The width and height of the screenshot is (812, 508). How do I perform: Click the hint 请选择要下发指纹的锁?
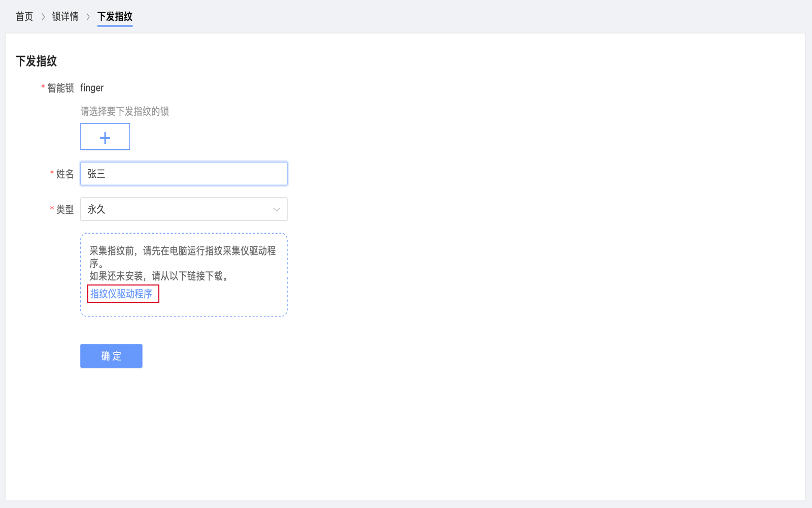pyautogui.click(x=124, y=111)
